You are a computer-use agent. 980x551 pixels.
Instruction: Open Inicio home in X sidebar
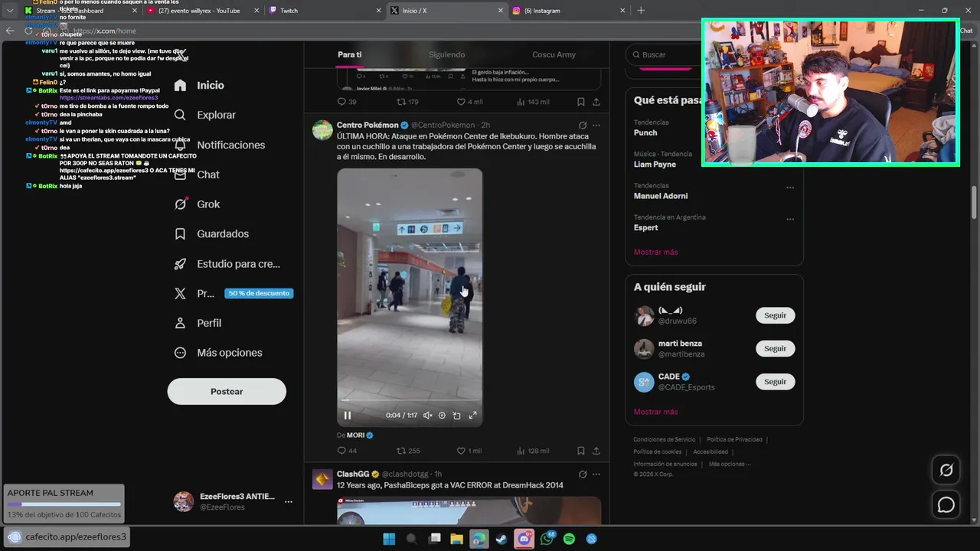pyautogui.click(x=199, y=85)
